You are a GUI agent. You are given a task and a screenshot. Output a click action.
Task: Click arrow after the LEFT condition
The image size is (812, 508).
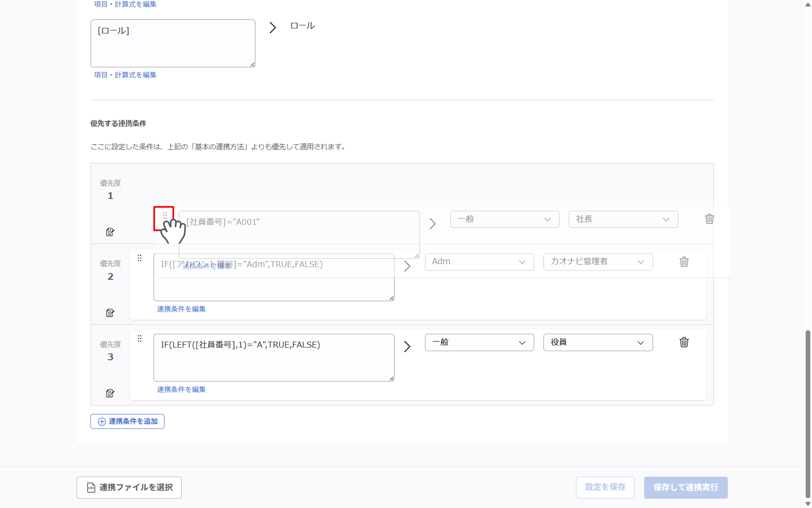pos(407,346)
